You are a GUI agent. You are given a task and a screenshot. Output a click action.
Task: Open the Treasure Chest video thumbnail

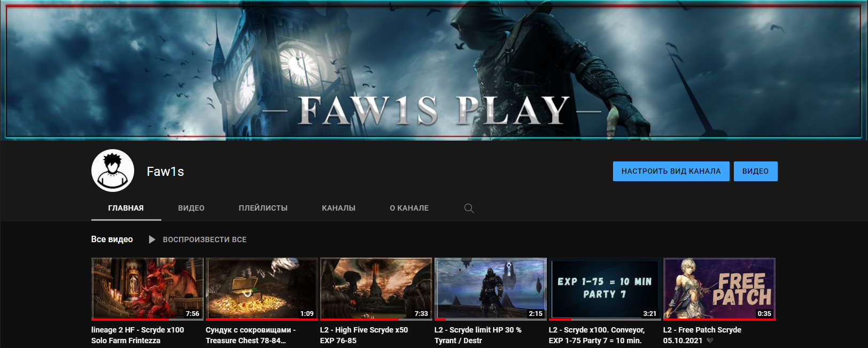pyautogui.click(x=261, y=289)
